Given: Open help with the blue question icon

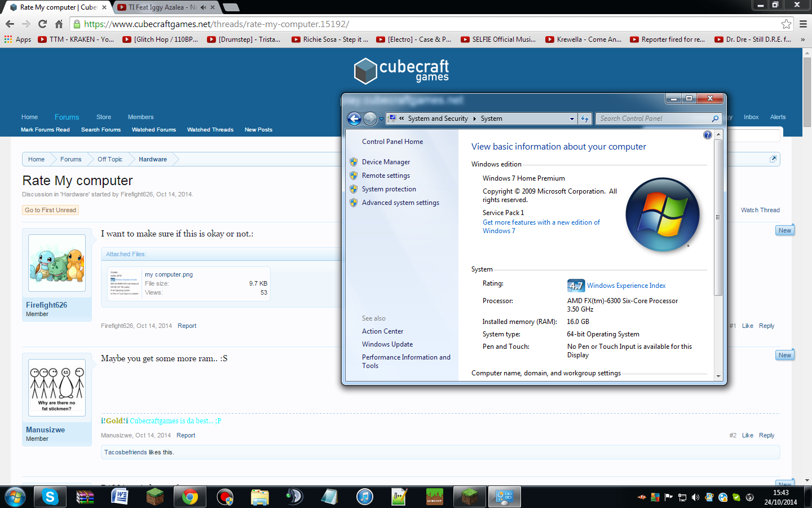Looking at the screenshot, I should click(708, 135).
